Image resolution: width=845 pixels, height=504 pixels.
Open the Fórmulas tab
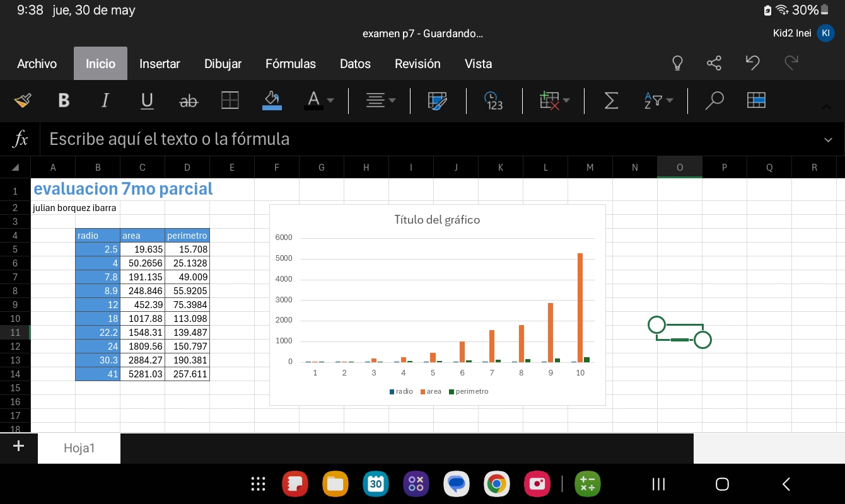tap(290, 64)
